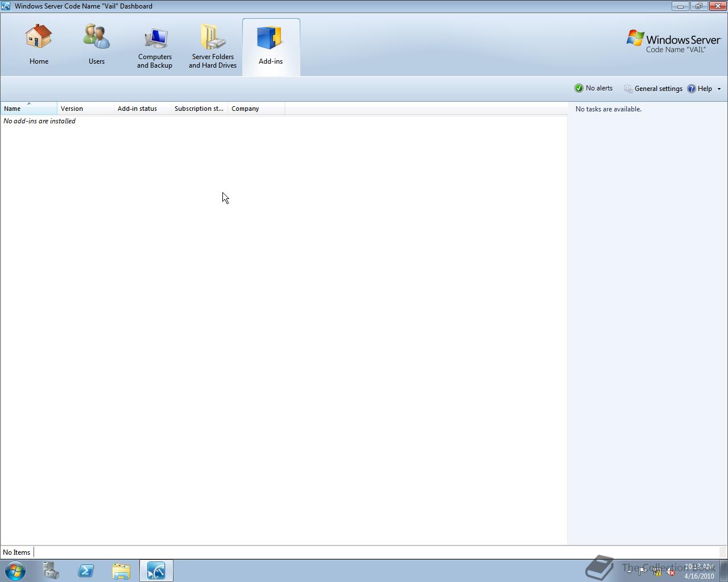
Task: Sort by the Version column header
Action: pos(86,109)
